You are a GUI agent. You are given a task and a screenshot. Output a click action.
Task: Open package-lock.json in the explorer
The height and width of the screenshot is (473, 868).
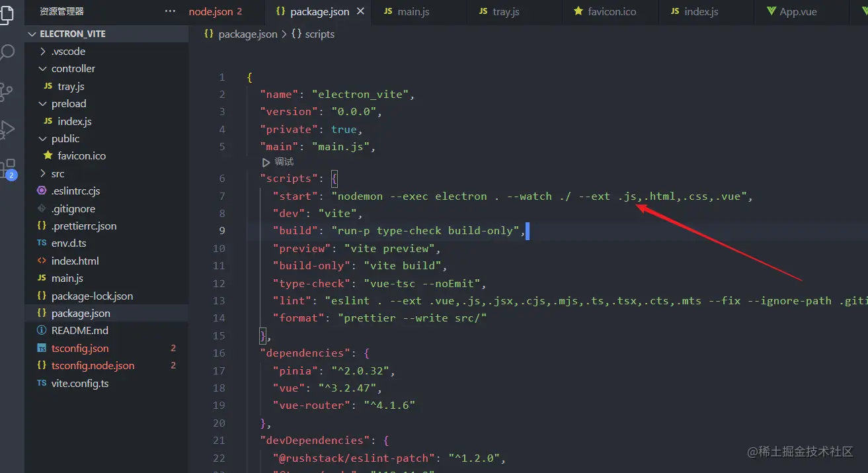tap(106, 296)
